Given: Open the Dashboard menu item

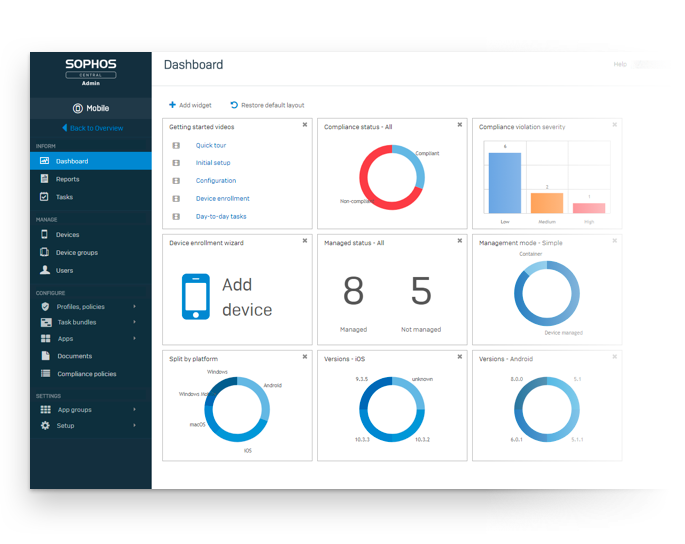Looking at the screenshot, I should pos(72,161).
